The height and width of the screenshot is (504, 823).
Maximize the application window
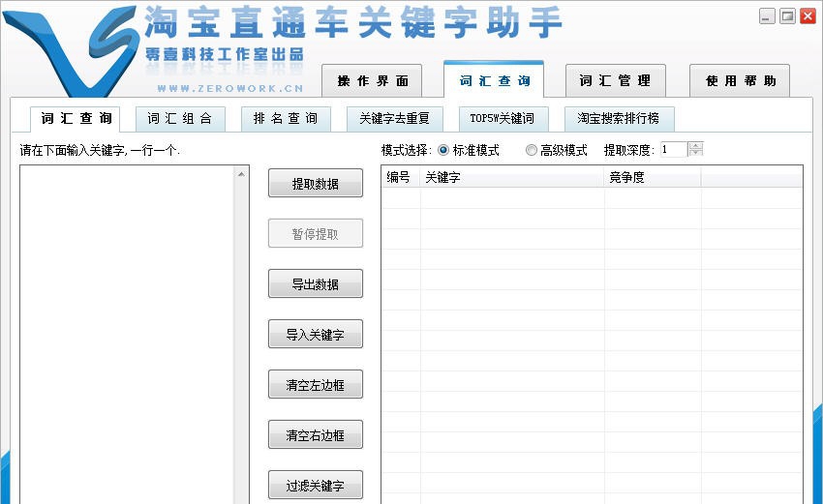pyautogui.click(x=787, y=16)
